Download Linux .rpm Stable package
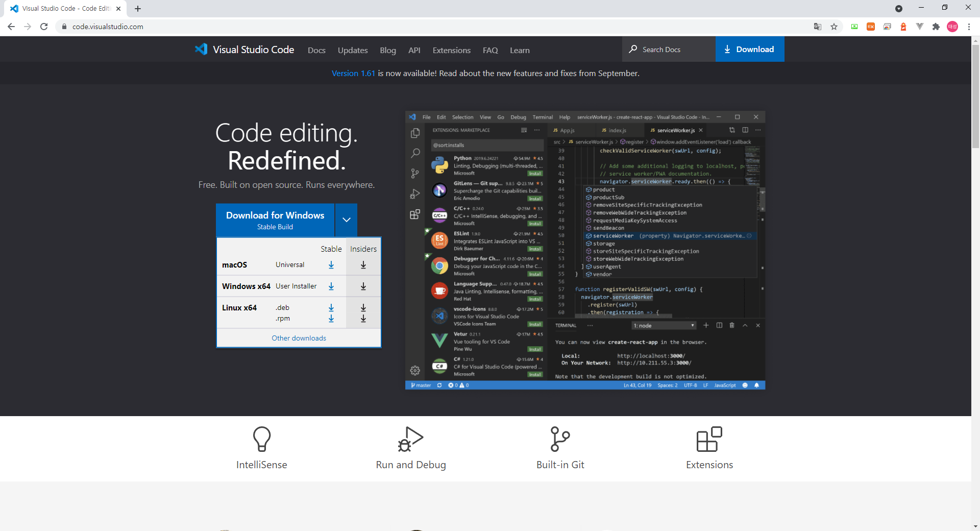 click(x=331, y=319)
